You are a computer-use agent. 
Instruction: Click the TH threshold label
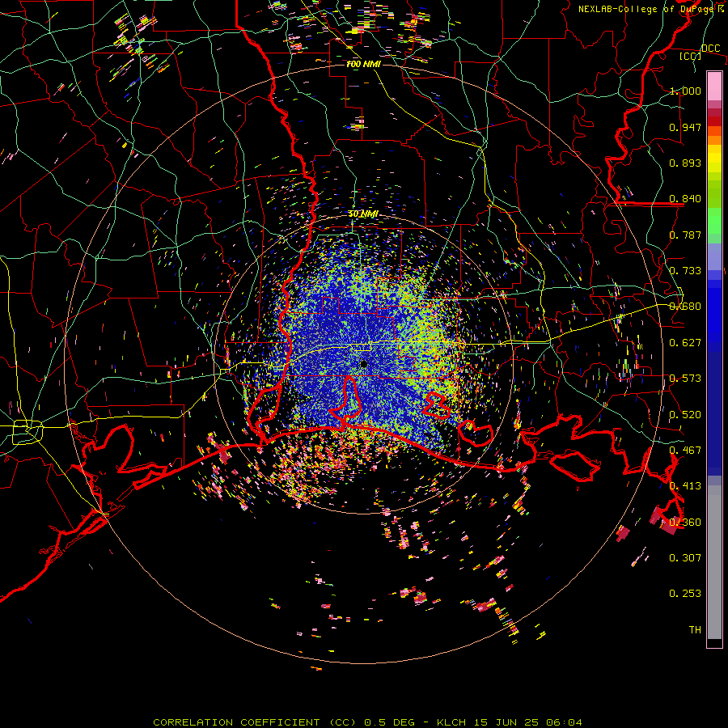(695, 630)
